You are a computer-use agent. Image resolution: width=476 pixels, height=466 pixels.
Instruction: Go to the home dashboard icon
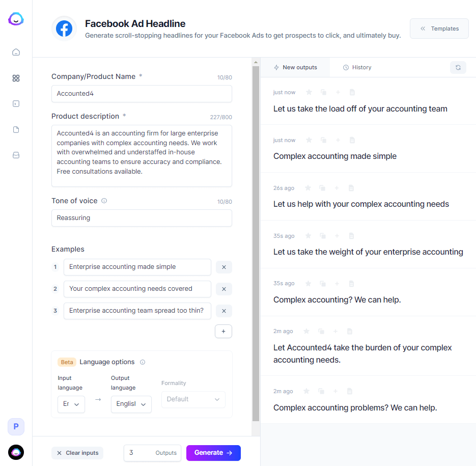tap(16, 52)
